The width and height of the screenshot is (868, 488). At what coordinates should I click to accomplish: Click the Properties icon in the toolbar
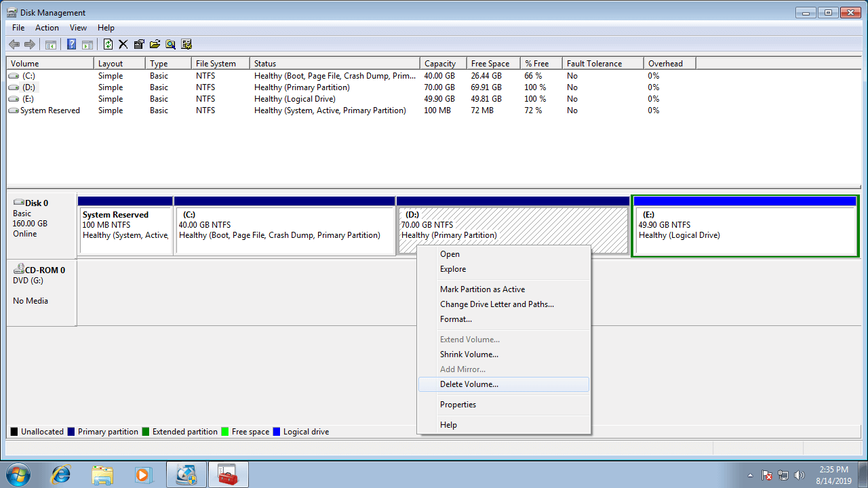click(139, 45)
